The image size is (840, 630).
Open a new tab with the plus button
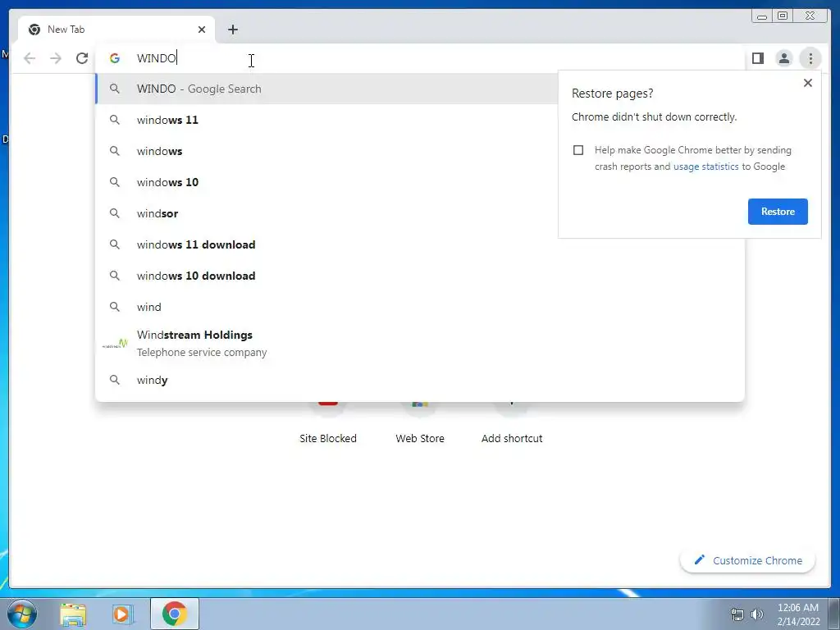point(232,30)
